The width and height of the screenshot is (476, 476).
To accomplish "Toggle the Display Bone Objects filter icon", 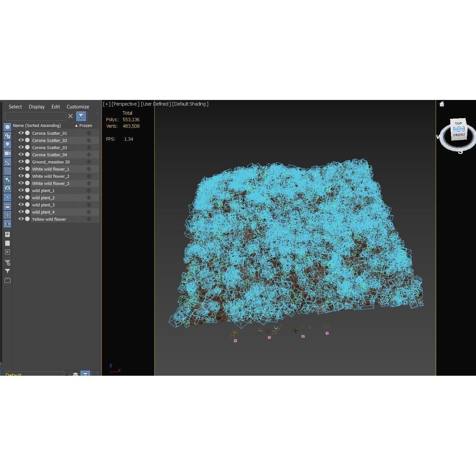I will point(7,197).
